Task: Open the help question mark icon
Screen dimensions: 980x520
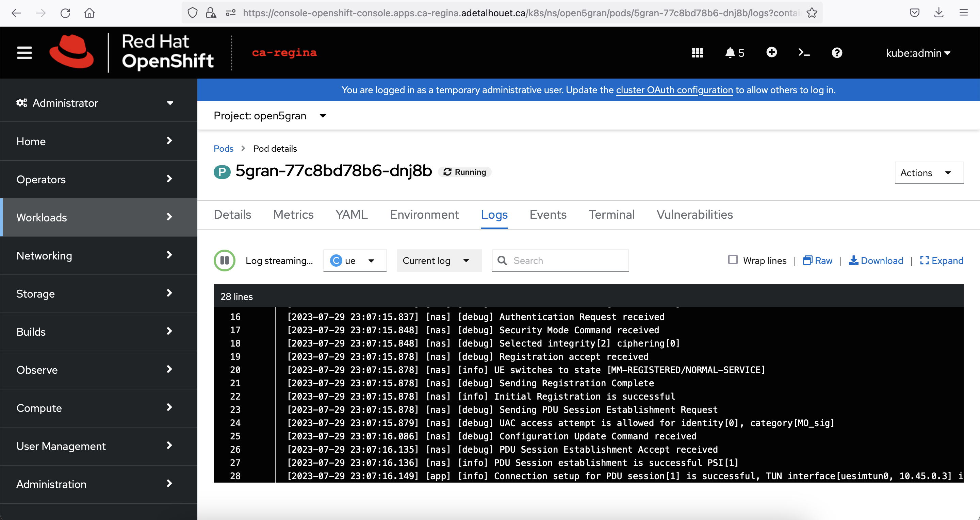Action: (x=837, y=53)
